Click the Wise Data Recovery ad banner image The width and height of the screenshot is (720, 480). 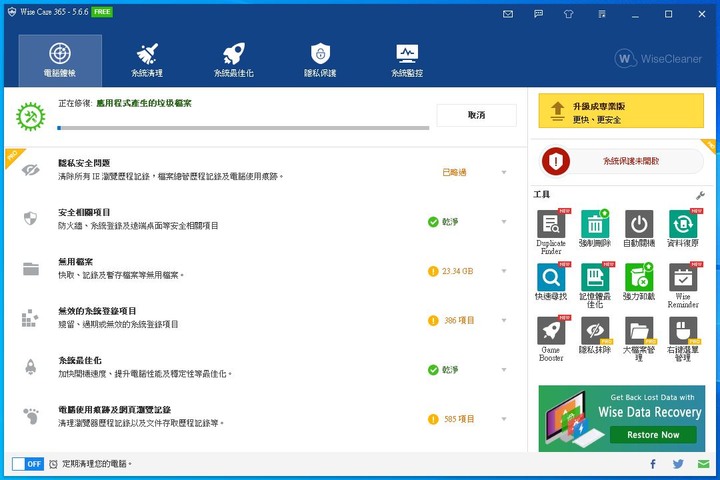point(622,418)
